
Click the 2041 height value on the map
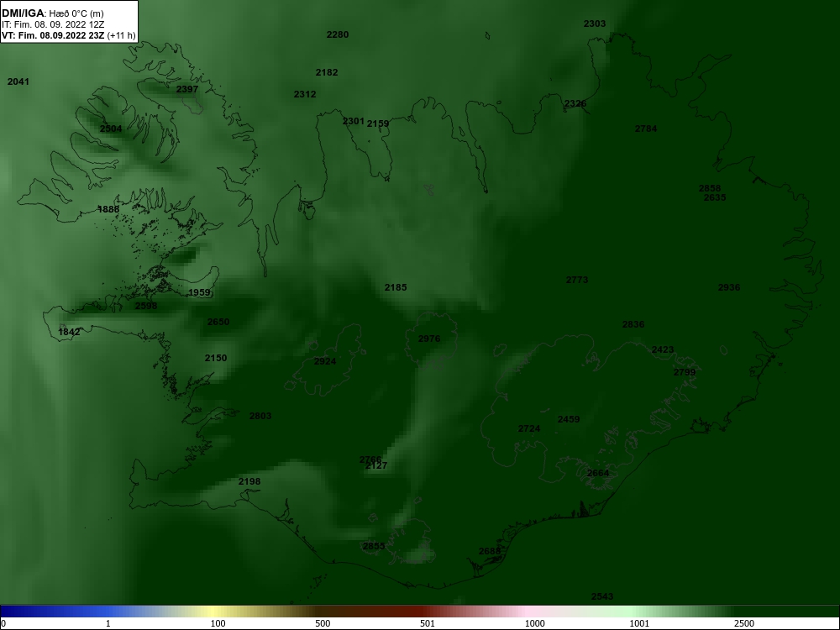click(x=18, y=81)
